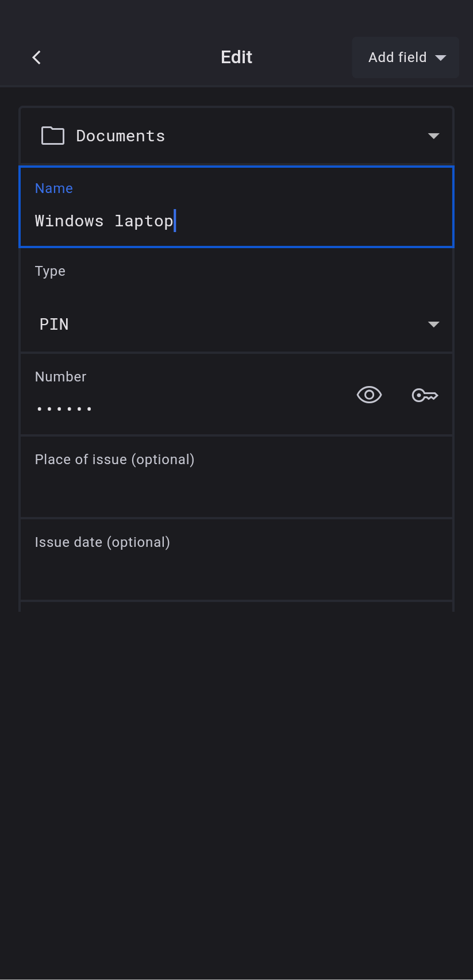This screenshot has height=980, width=473.
Task: Click the masked Number dots
Action: click(64, 409)
